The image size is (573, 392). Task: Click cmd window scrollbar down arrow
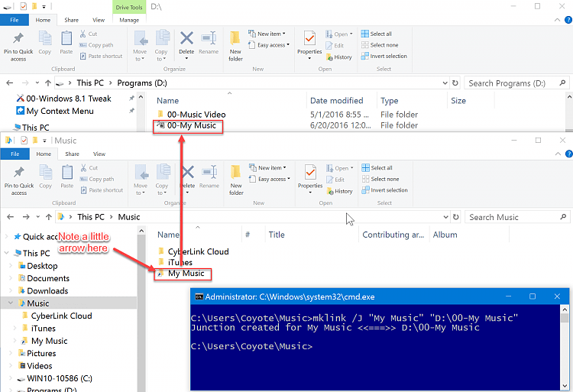coord(565,386)
